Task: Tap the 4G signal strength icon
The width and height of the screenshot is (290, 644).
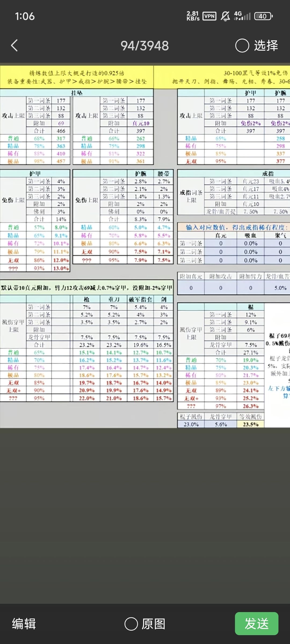Action: 242,16
